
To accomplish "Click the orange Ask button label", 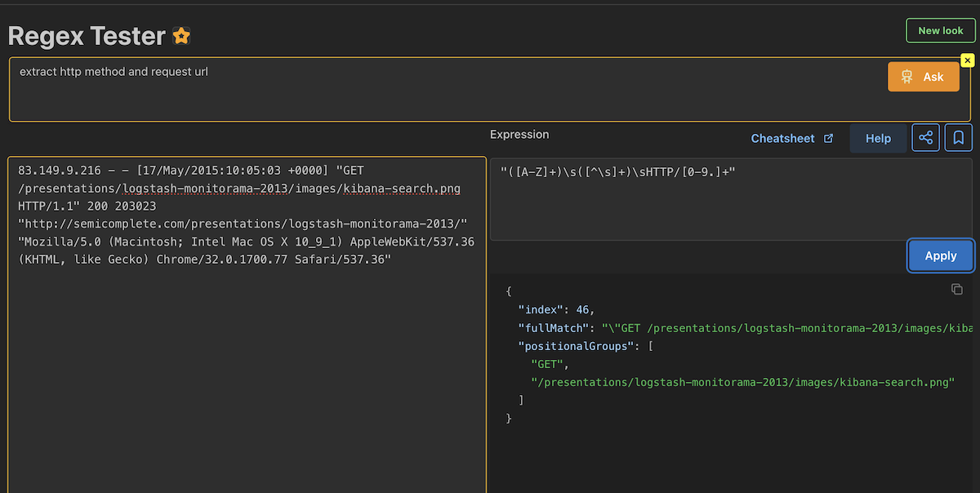I will [x=933, y=77].
